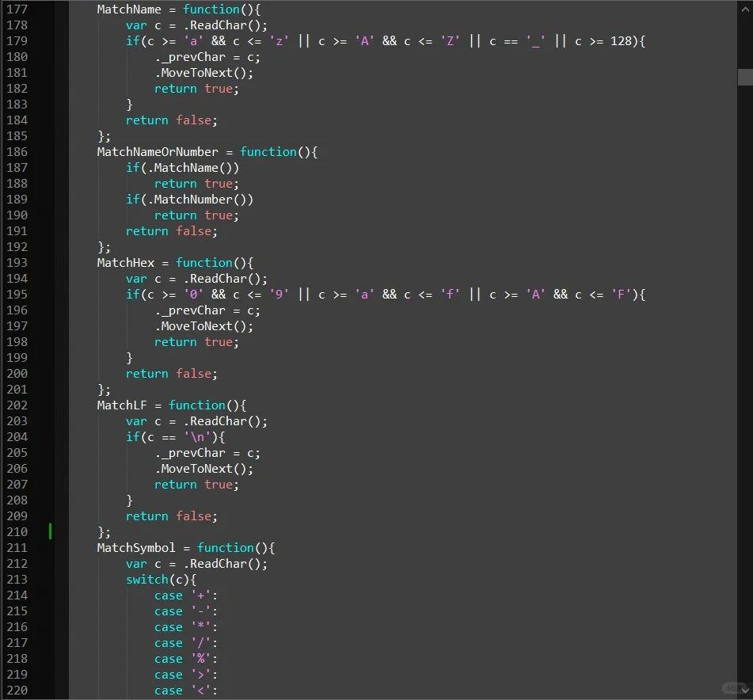Click the 'F' character literal on line 195
753x700 pixels.
pos(621,295)
